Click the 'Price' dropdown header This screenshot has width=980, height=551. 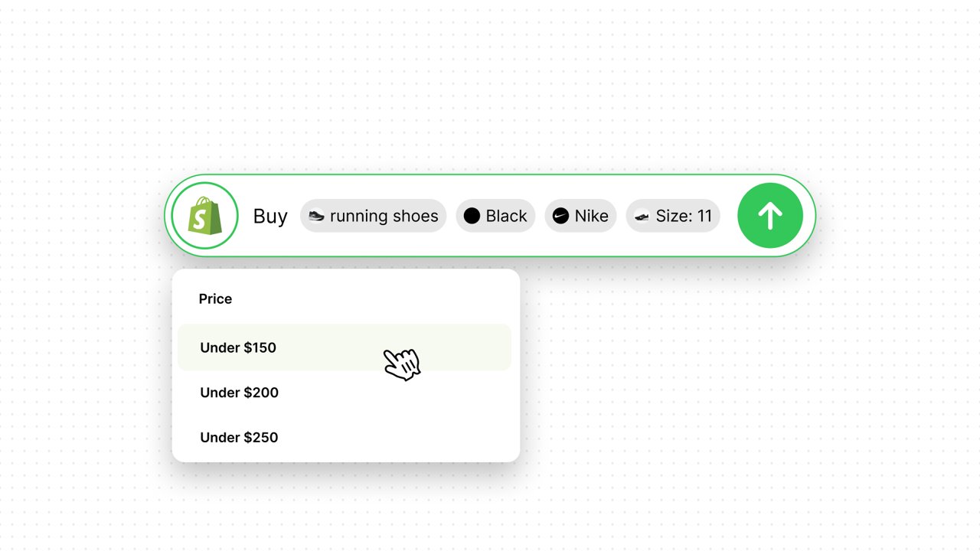pyautogui.click(x=215, y=298)
